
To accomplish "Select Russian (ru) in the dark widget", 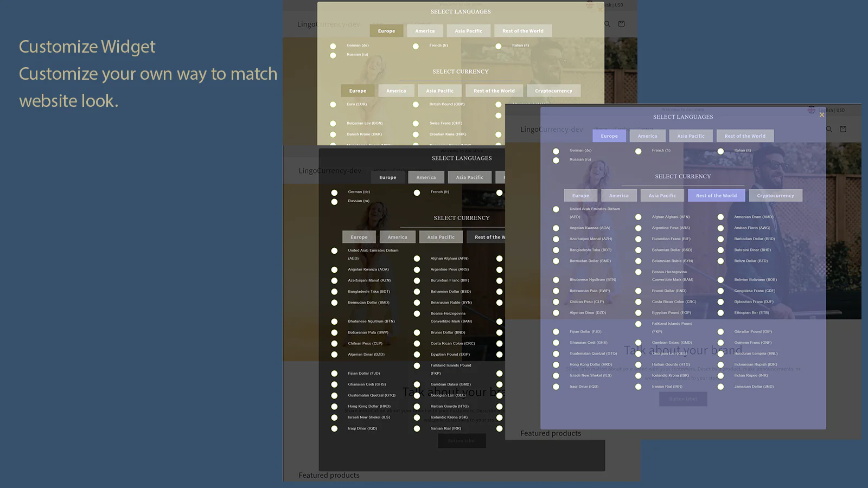I will point(334,202).
